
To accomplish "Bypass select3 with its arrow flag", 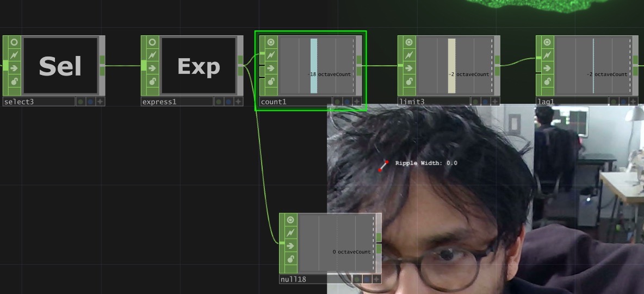I will click(x=14, y=68).
